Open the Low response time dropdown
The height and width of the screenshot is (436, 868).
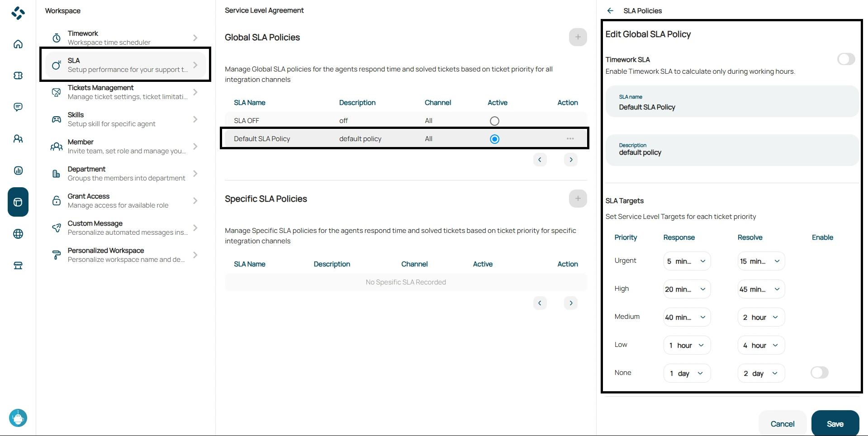pos(687,346)
